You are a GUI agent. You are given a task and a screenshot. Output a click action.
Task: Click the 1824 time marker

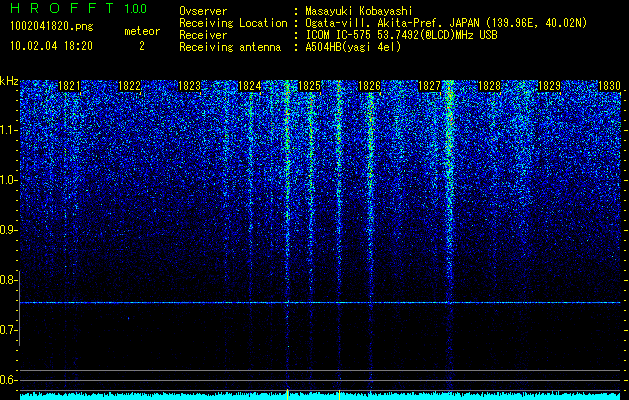coord(250,86)
